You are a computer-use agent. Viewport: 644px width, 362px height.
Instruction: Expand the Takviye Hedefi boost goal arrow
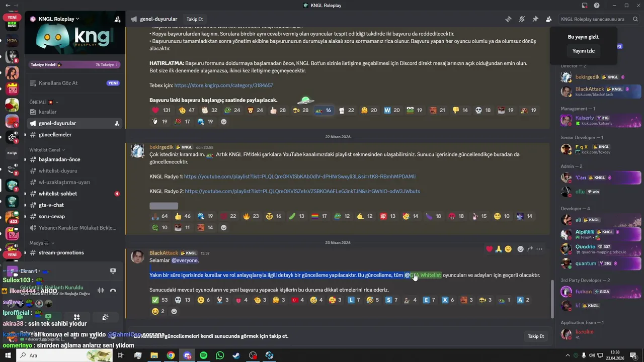click(117, 64)
